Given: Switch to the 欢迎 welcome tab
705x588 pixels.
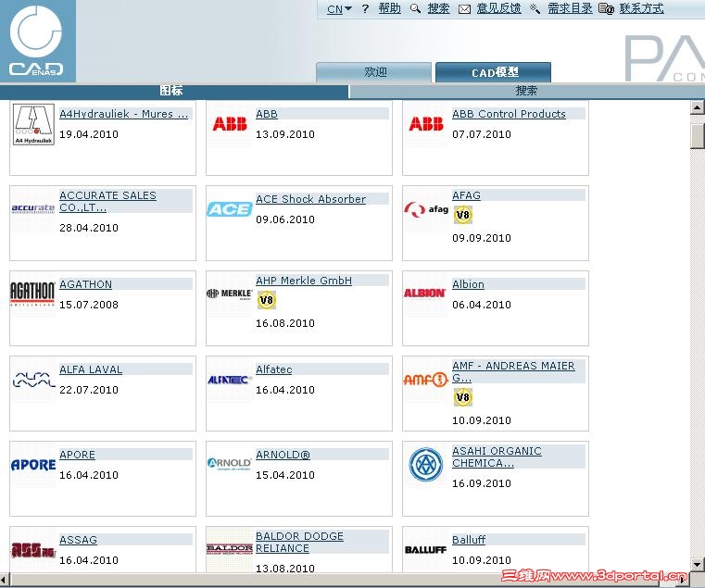Looking at the screenshot, I should (x=374, y=72).
